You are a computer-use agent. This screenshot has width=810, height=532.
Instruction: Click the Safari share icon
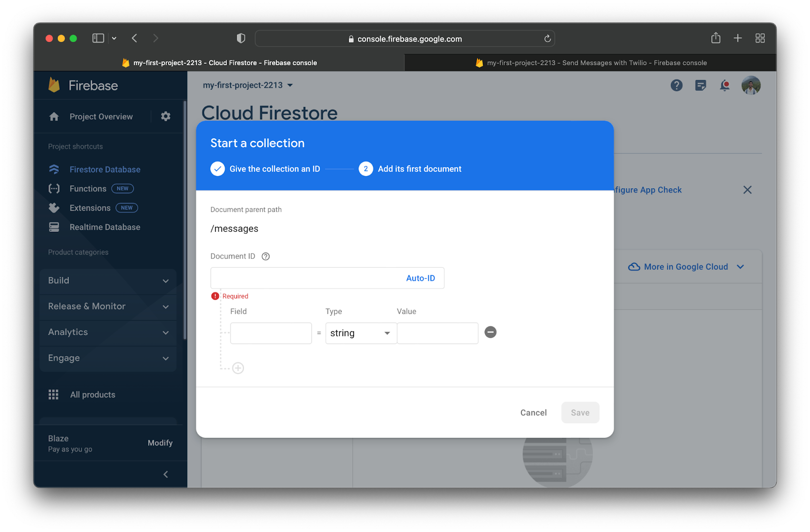(716, 38)
